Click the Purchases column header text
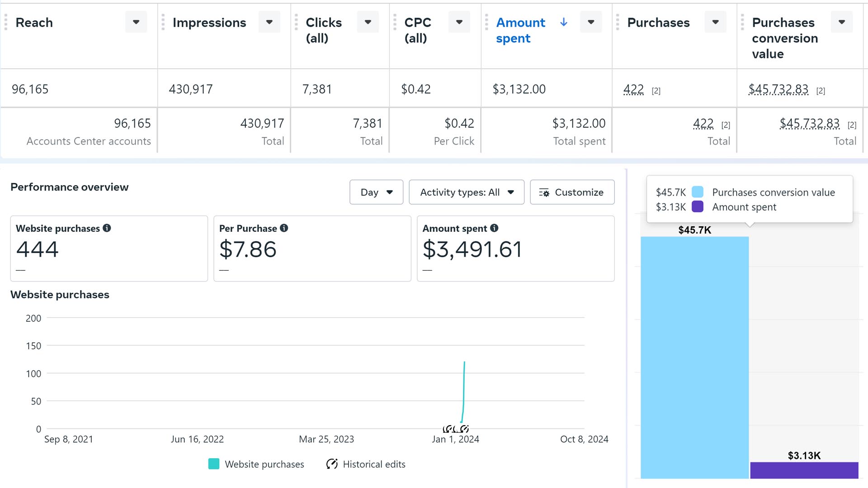Screen dimensions: 868x488 658,22
